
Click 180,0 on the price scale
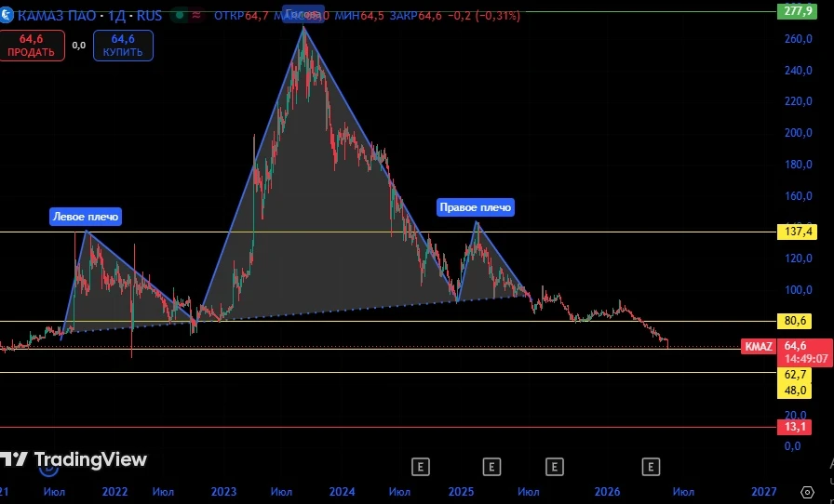click(799, 165)
